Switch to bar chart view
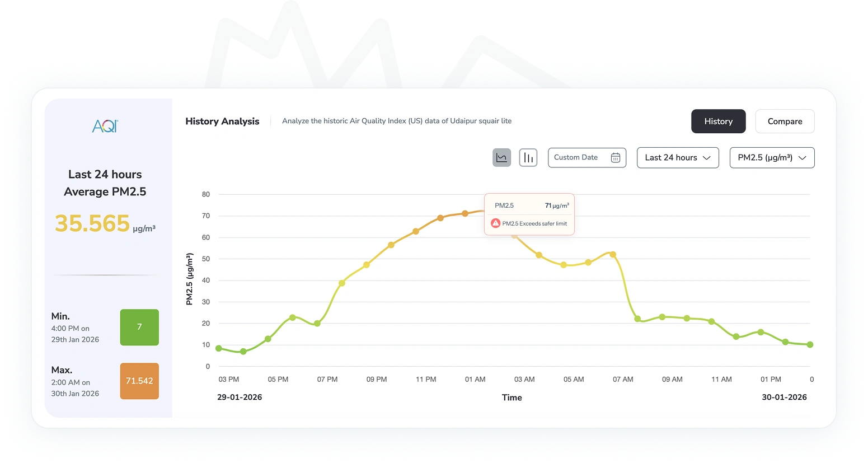Screen dimensions: 868x463 (x=528, y=158)
